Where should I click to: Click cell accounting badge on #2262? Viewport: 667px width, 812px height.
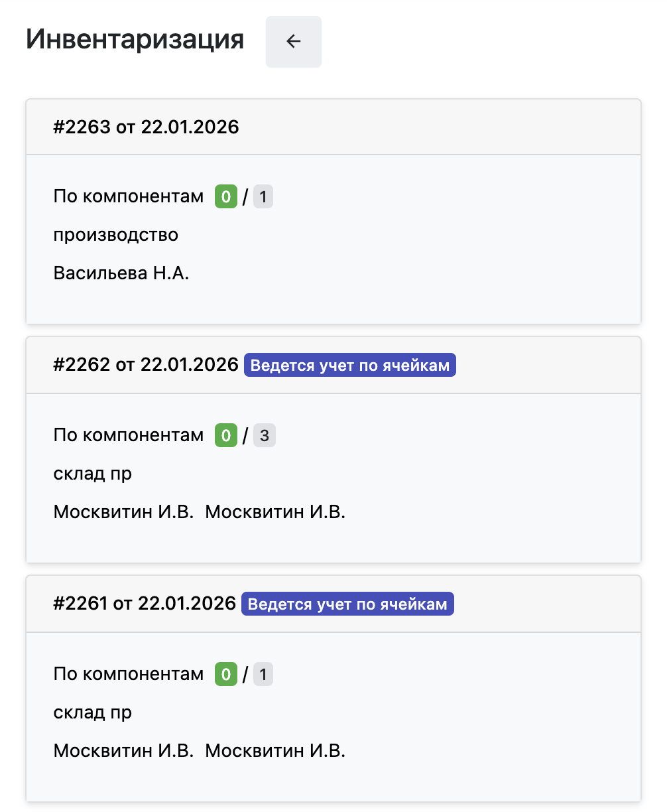[x=350, y=366]
